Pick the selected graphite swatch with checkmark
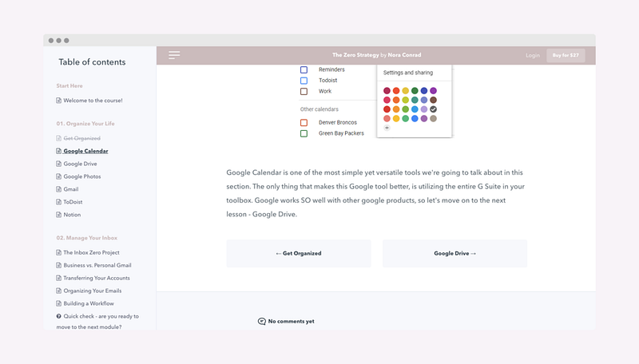This screenshot has height=364, width=639. click(x=433, y=109)
